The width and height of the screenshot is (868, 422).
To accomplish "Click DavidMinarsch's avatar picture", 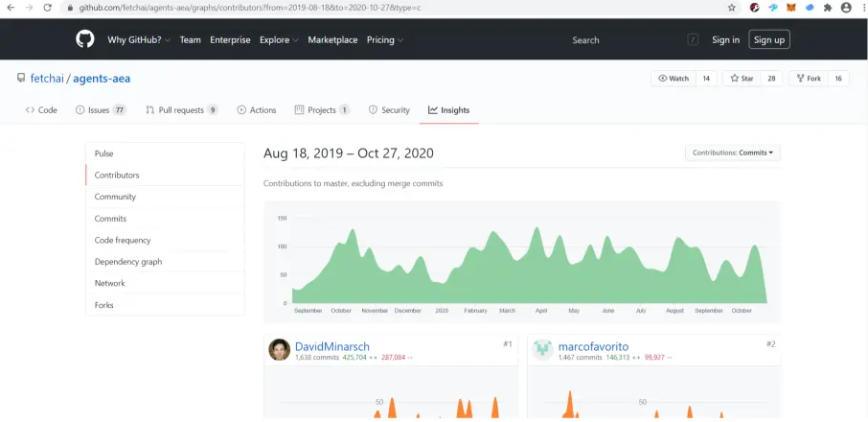I will pos(280,349).
